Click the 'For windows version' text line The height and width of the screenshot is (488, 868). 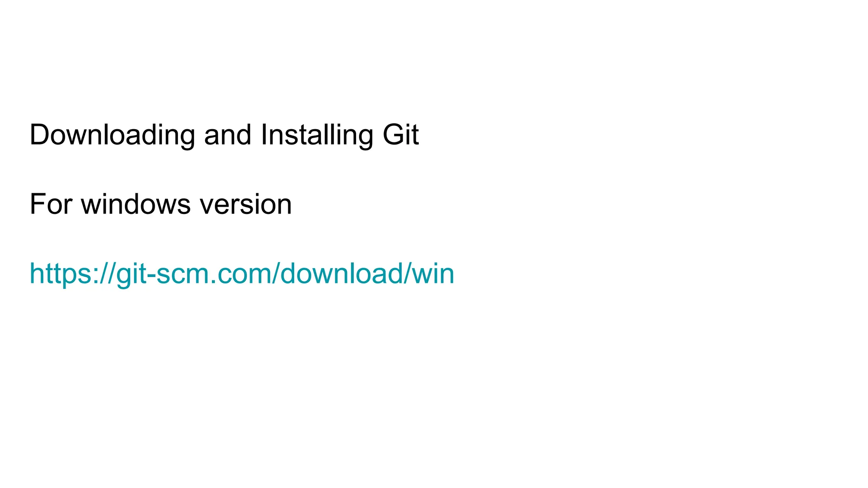(x=161, y=205)
